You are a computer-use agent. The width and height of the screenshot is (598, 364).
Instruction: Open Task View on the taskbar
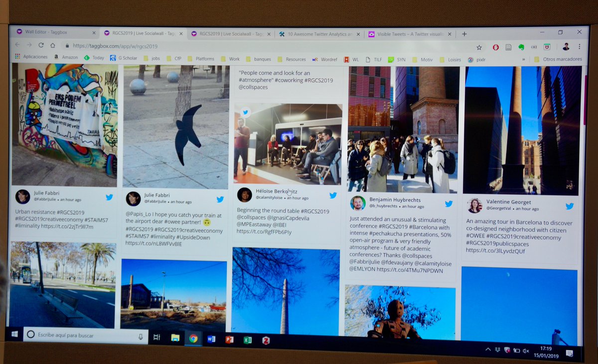click(157, 337)
